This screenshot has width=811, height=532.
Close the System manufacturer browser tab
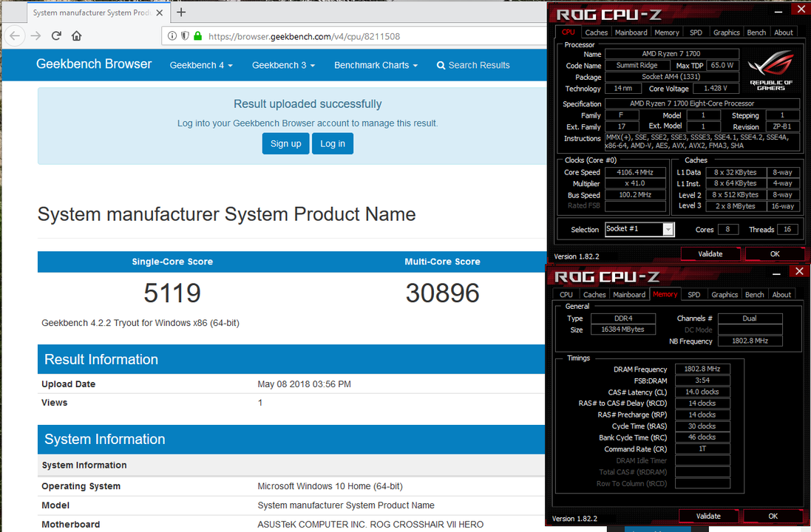click(159, 13)
